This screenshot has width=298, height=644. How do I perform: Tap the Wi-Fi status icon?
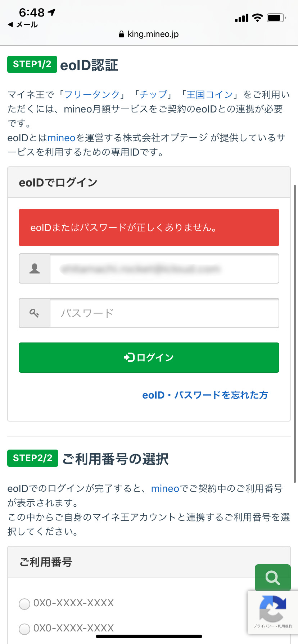point(257,18)
